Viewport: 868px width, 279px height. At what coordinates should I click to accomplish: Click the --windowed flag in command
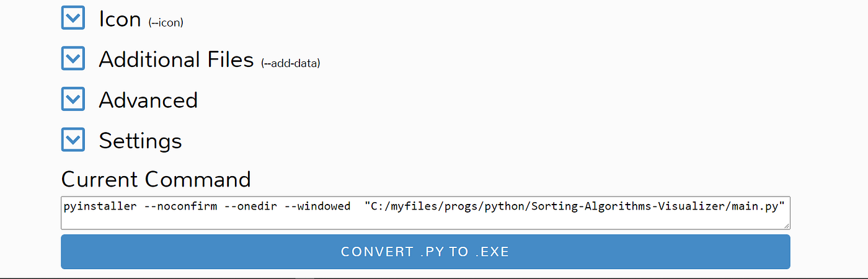click(x=317, y=206)
